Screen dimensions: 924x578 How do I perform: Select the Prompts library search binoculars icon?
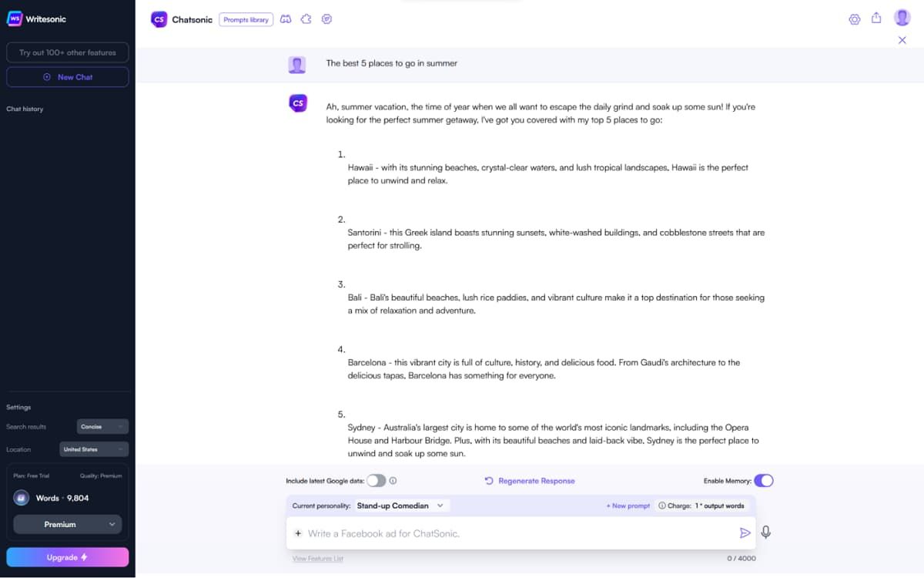pyautogui.click(x=285, y=19)
